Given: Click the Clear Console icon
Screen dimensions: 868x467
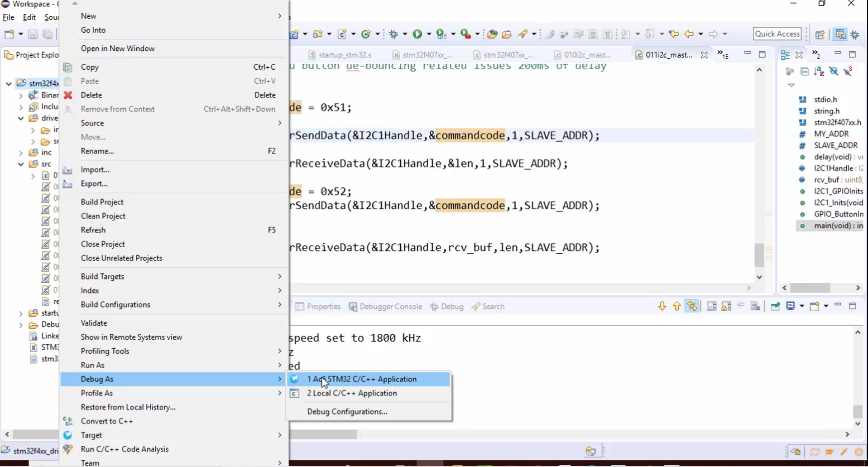Looking at the screenshot, I should (x=755, y=307).
